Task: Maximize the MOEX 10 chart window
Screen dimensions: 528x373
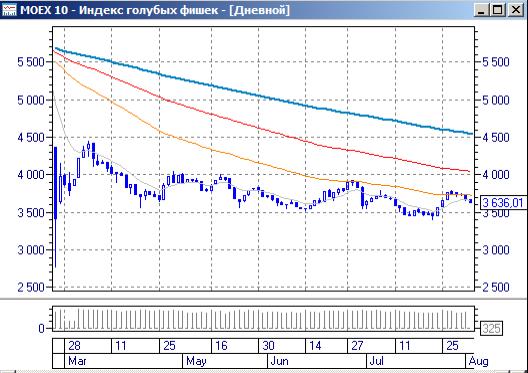Action: pyautogui.click(x=498, y=10)
